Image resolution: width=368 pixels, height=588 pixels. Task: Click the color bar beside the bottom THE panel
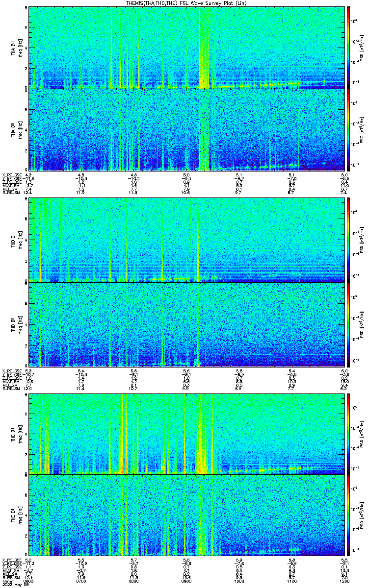coord(349,515)
